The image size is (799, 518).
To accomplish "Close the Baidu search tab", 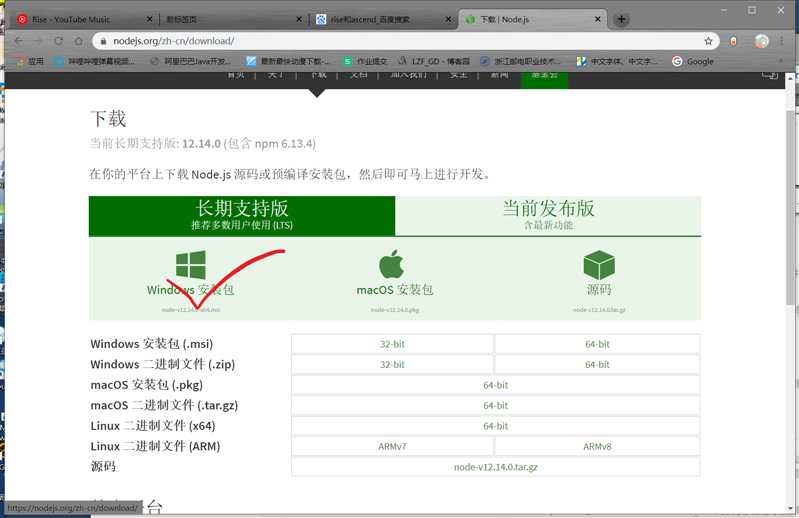I will coord(448,19).
